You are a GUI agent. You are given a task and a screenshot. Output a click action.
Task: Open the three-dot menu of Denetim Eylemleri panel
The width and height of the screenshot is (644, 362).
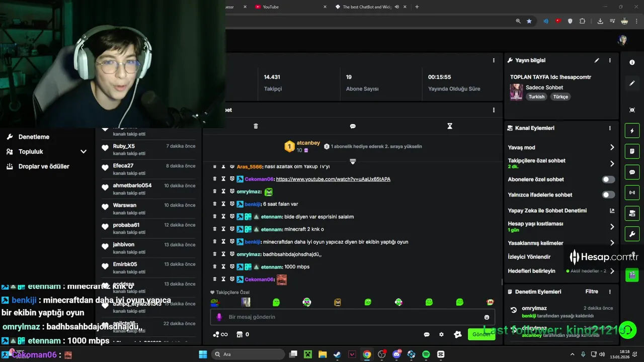coord(610,292)
